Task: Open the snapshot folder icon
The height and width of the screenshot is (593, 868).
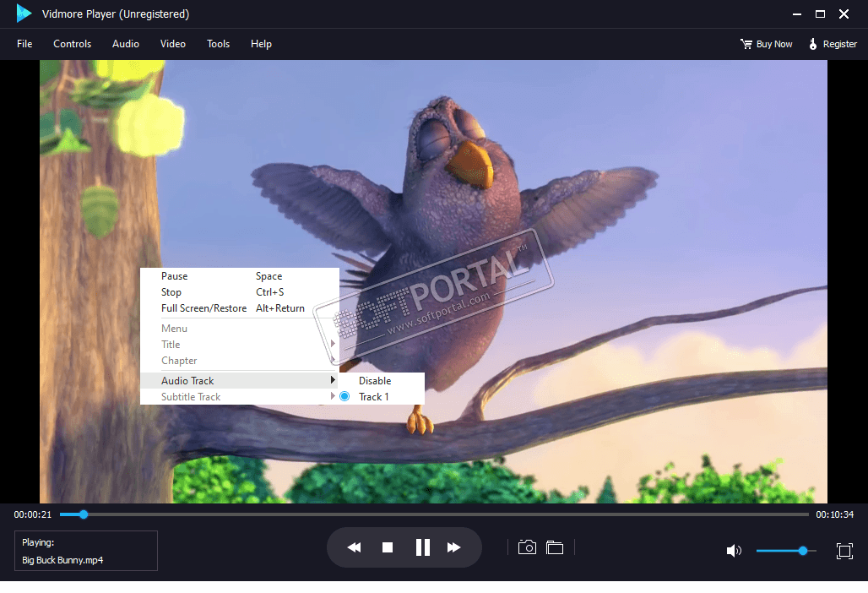Action: 555,547
